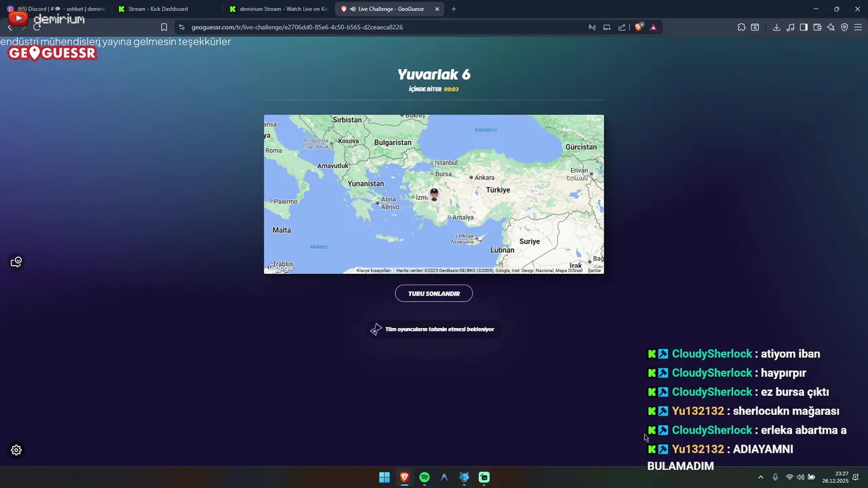Click the install/cast screen icon in address bar

607,27
